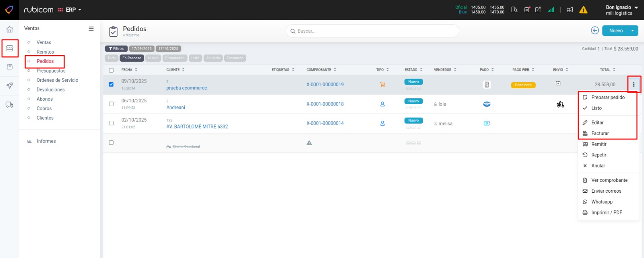Open comprobante link X-0001-00000018

tap(325, 104)
